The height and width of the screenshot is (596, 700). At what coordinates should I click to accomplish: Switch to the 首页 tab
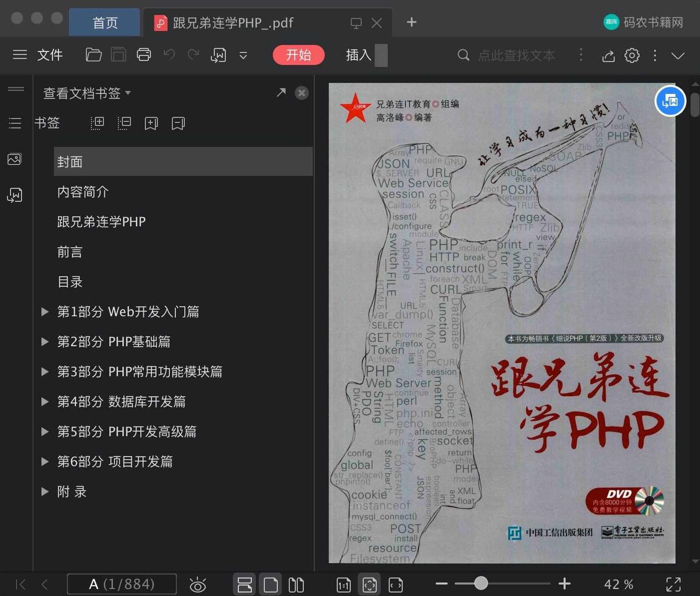[x=104, y=22]
